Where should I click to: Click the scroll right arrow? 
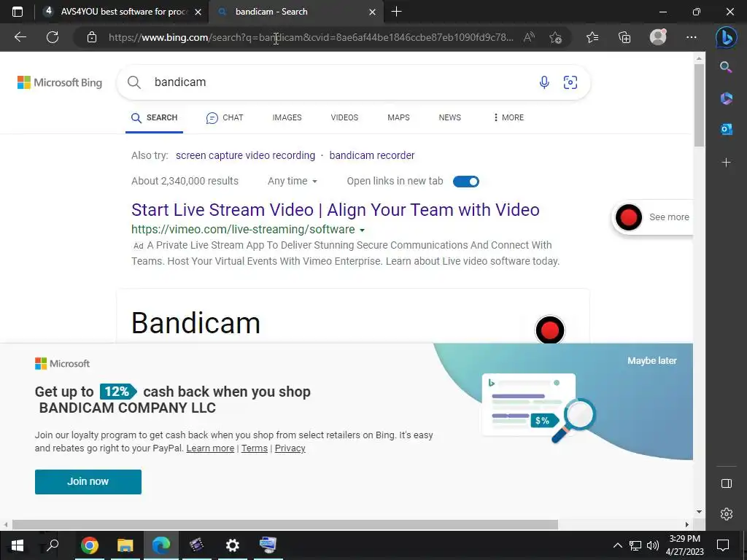(x=687, y=524)
